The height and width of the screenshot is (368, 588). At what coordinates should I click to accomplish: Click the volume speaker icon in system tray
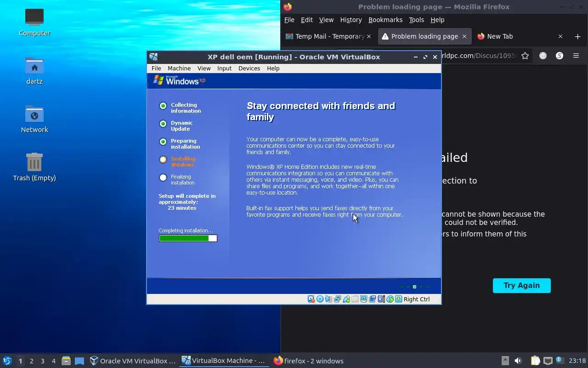click(x=518, y=361)
